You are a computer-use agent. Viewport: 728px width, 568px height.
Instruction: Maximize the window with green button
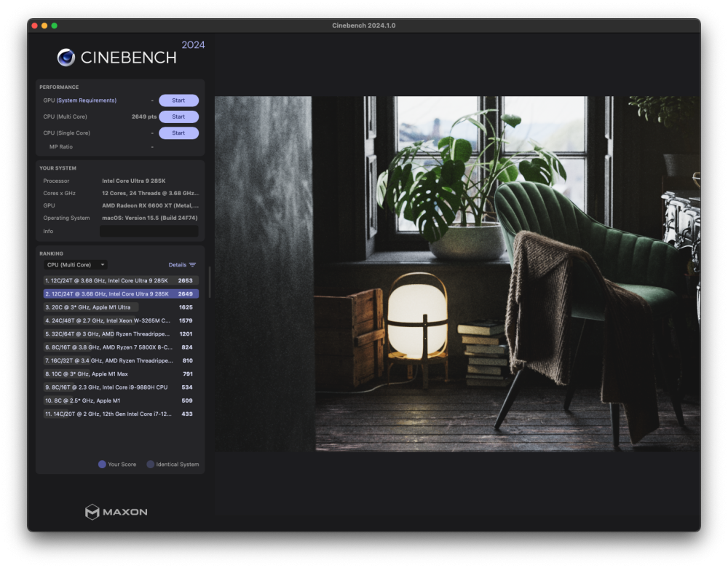click(55, 25)
